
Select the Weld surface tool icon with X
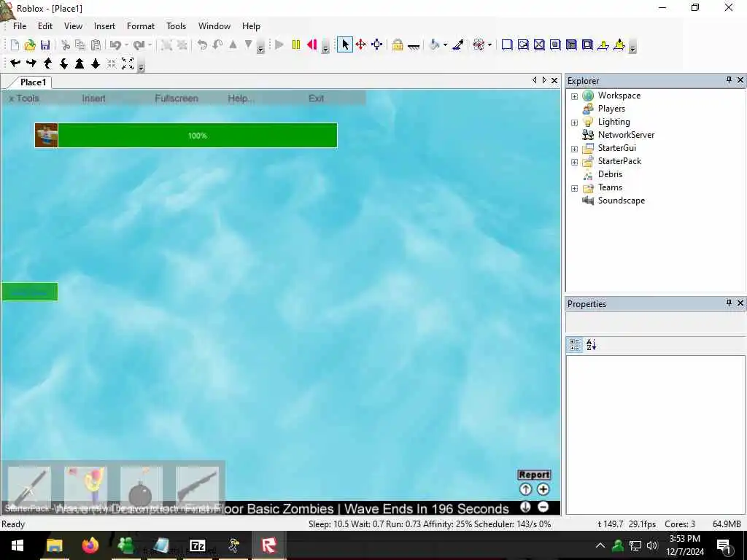539,44
